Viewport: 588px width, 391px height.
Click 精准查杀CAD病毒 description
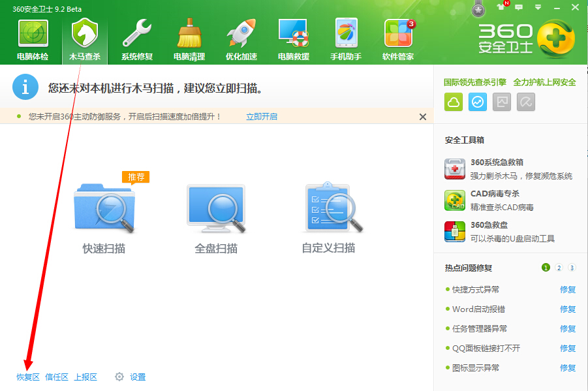coord(502,207)
